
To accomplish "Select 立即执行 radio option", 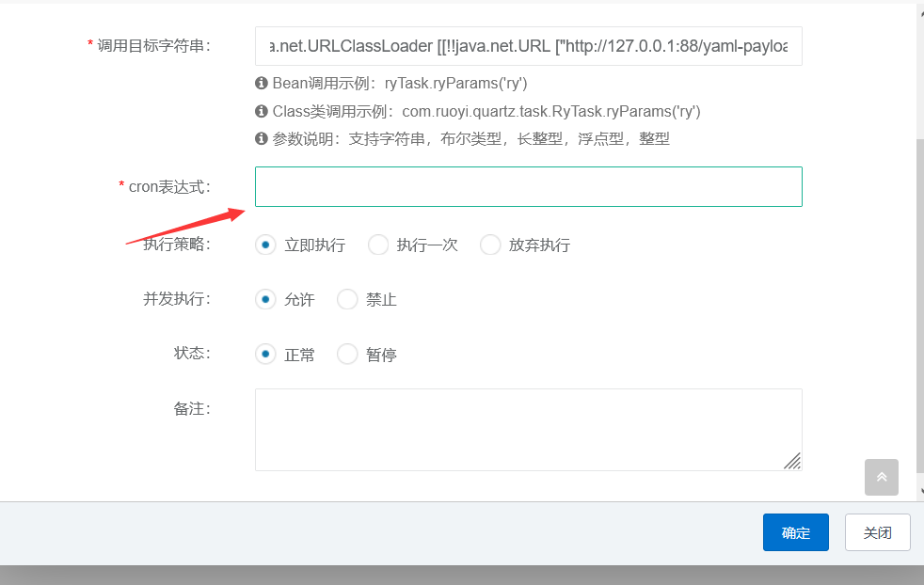I will [265, 245].
